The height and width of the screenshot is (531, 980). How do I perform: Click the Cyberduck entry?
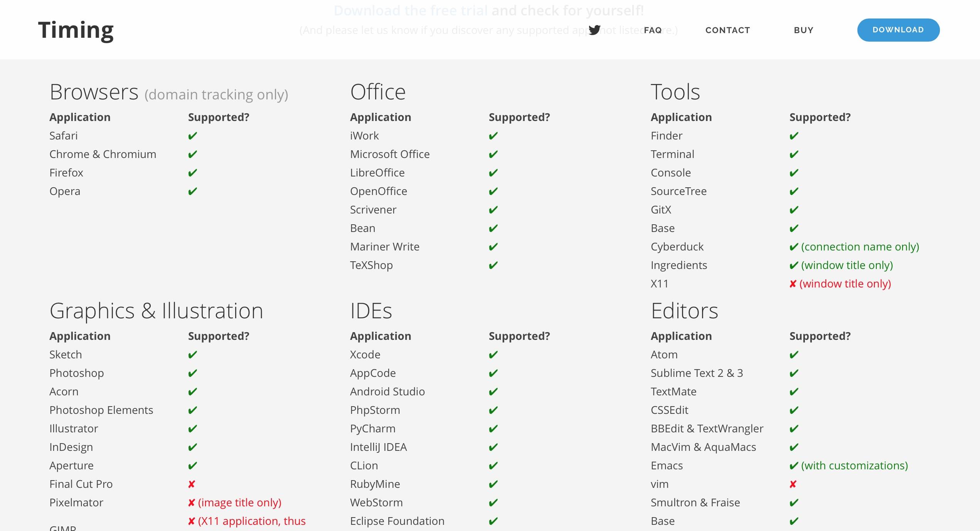(x=677, y=247)
